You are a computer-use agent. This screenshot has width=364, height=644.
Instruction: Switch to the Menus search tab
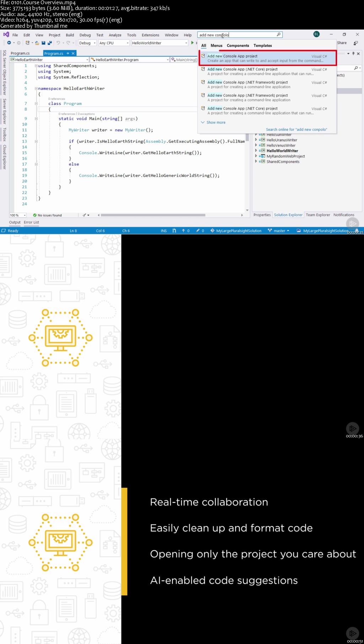coord(216,46)
